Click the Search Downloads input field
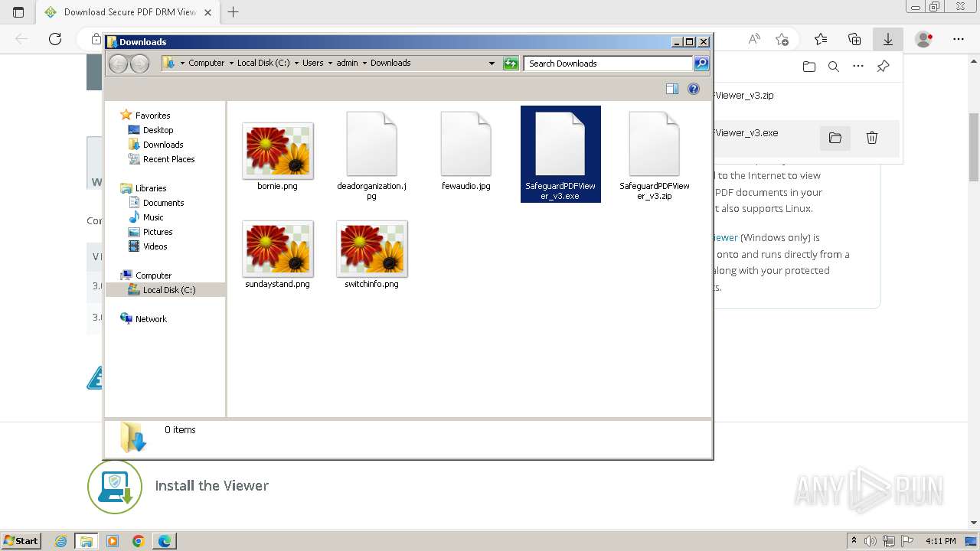This screenshot has height=551, width=980. point(609,64)
